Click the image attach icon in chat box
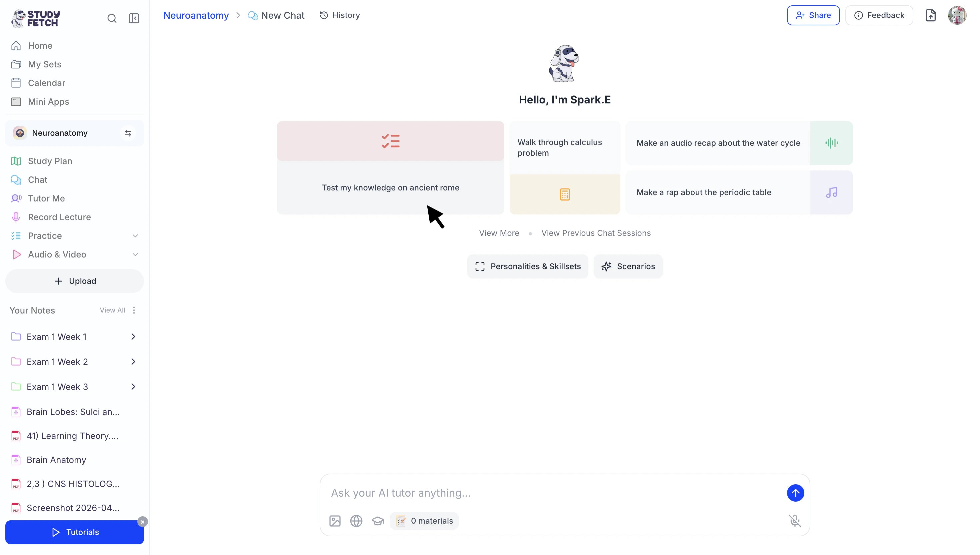The width and height of the screenshot is (980, 555). click(x=335, y=521)
